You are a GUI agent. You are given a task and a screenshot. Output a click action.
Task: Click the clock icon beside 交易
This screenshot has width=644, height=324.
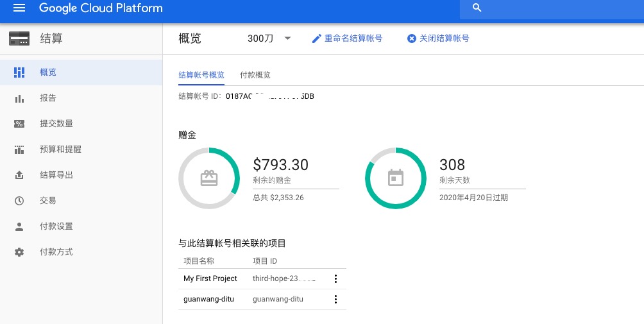[x=19, y=201]
